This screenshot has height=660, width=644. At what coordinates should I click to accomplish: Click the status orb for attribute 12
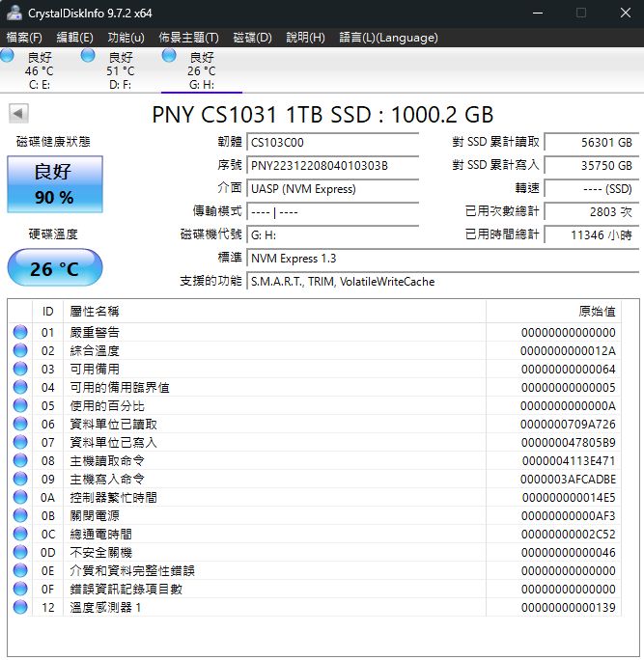[x=20, y=607]
